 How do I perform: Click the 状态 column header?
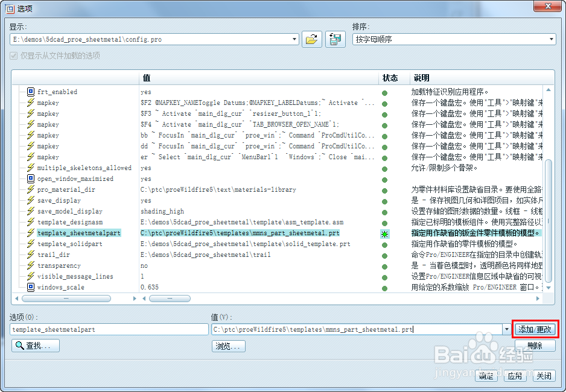click(x=394, y=78)
